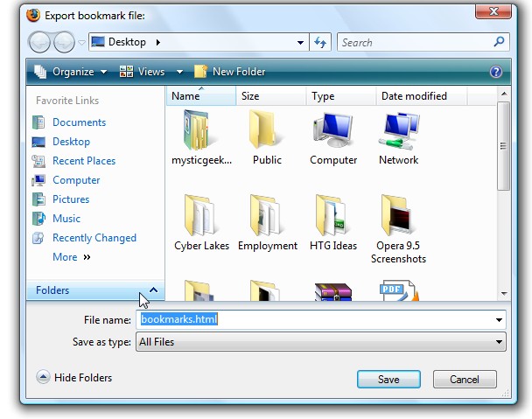Open Recent Places favorite link

click(84, 161)
